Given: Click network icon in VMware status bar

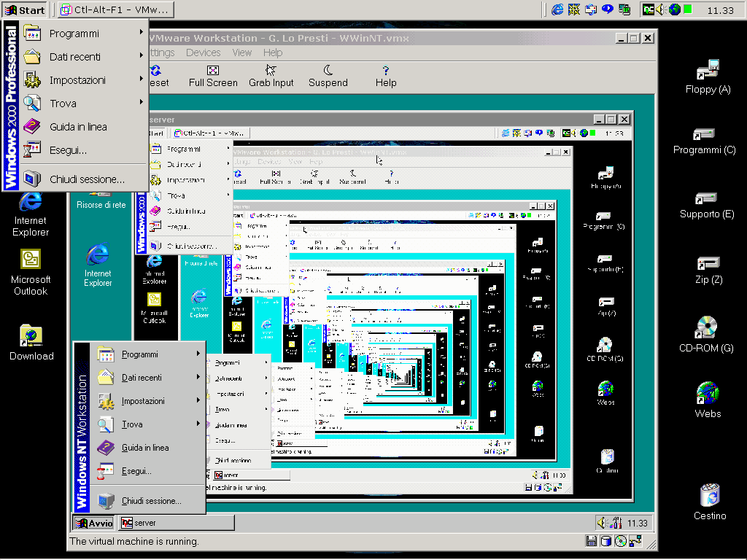Looking at the screenshot, I should (635, 541).
